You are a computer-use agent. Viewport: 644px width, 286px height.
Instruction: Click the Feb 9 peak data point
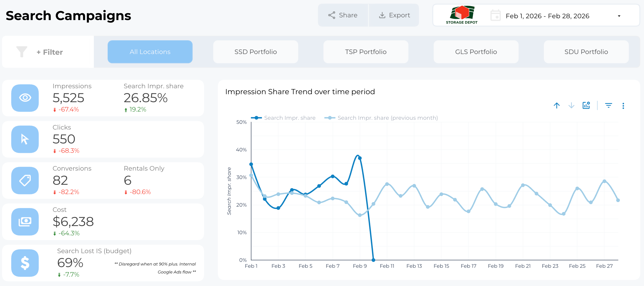pos(360,158)
